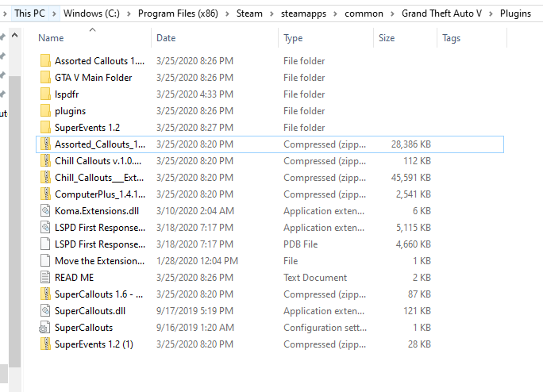
Task: Click the '9/16/2019 1:20 AM' date cell
Action: point(195,327)
